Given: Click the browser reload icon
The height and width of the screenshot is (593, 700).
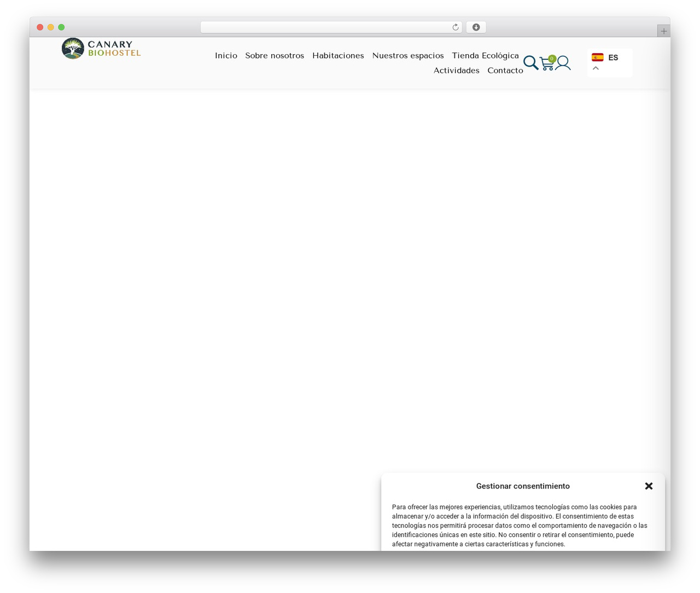Looking at the screenshot, I should pos(456,27).
